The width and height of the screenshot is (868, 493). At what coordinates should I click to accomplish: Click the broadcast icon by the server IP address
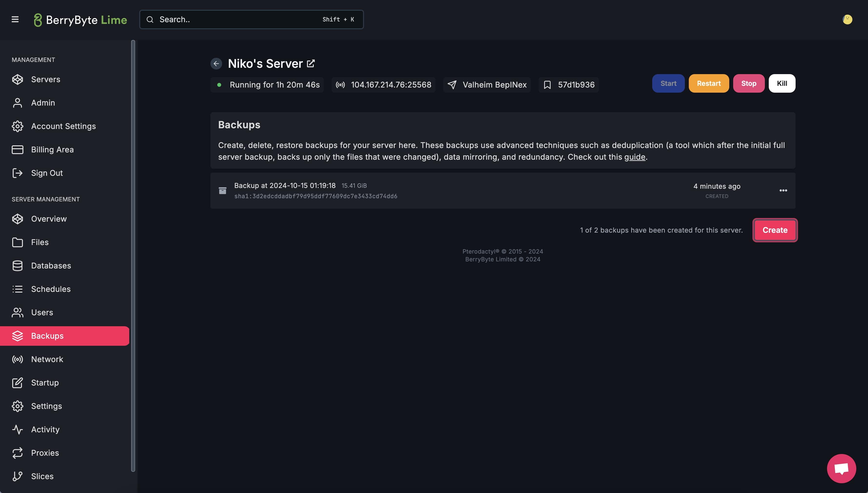pos(340,85)
